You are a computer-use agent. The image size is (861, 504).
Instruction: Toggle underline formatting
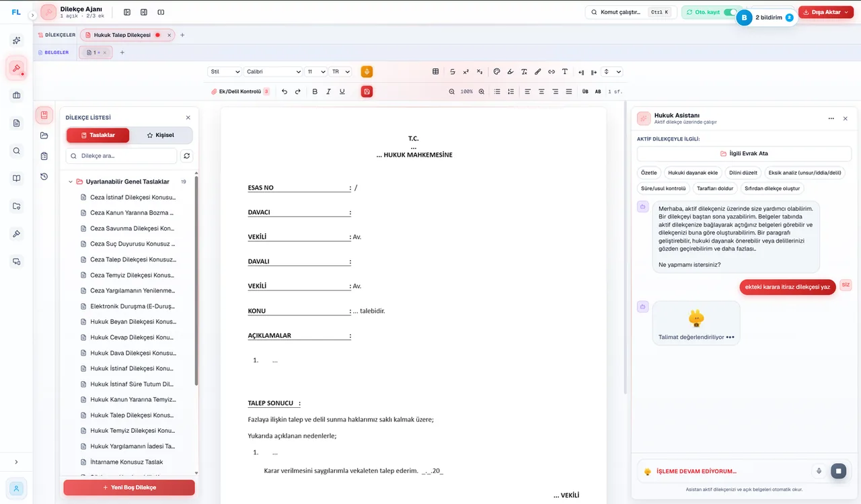342,91
